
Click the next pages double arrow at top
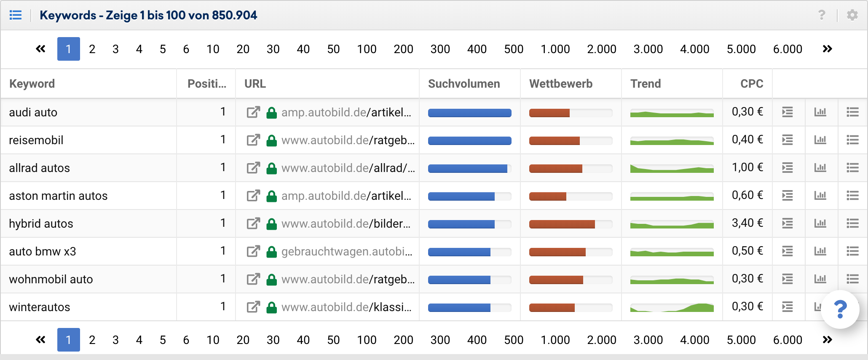tap(827, 49)
